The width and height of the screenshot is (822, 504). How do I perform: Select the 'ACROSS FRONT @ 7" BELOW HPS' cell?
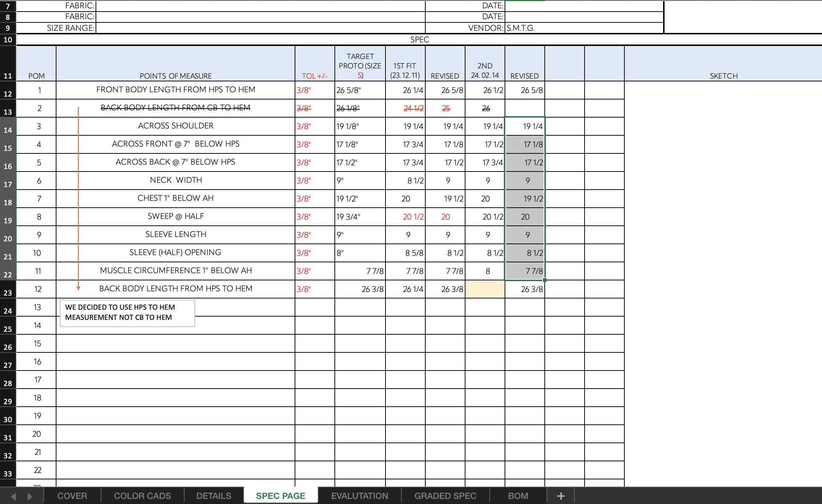[176, 144]
